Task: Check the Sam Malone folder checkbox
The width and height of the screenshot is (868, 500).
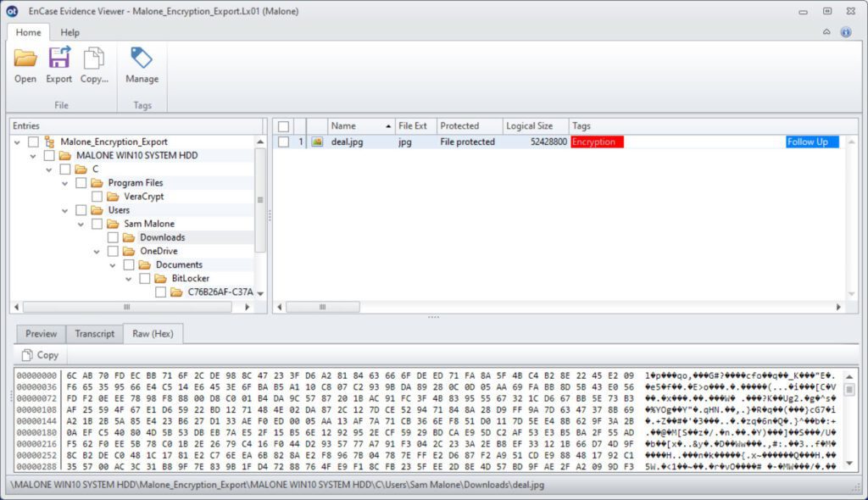Action: coord(97,224)
